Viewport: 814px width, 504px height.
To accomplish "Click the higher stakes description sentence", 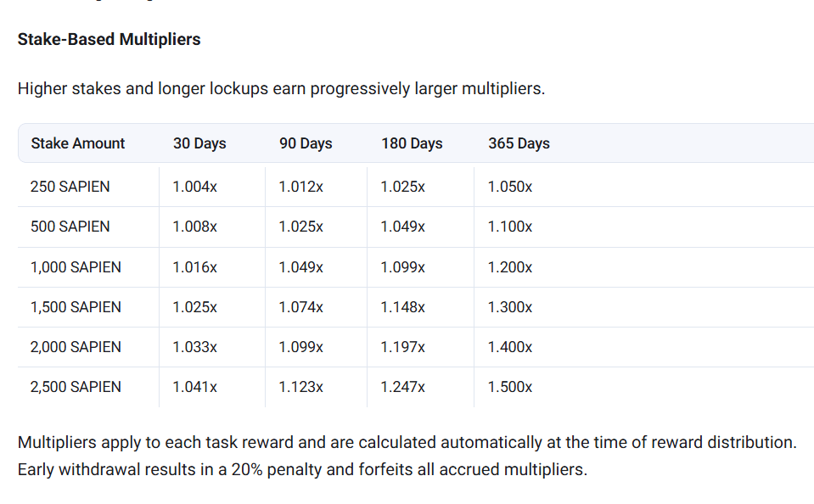I will pos(281,88).
